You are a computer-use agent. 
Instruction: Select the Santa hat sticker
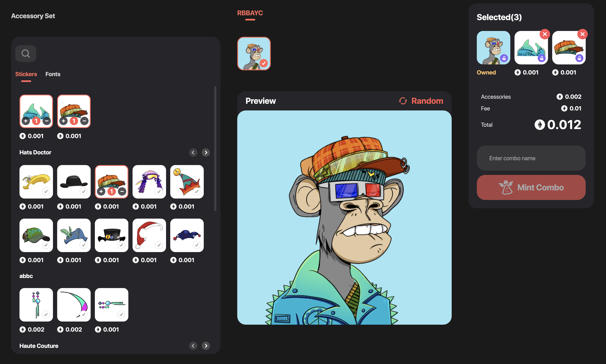click(x=149, y=235)
